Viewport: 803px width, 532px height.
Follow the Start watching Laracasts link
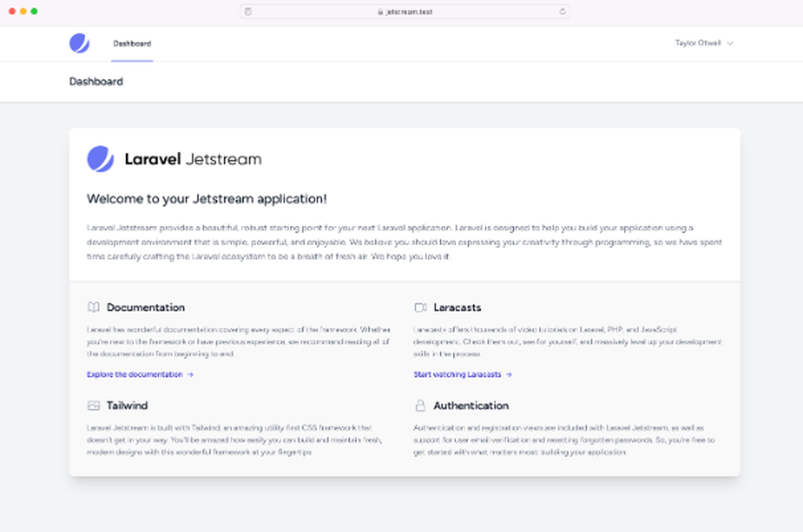tap(458, 375)
